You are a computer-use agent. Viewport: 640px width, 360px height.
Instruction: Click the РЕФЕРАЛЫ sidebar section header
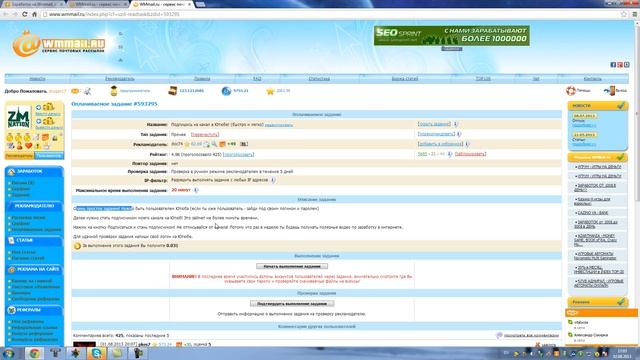coord(34,310)
